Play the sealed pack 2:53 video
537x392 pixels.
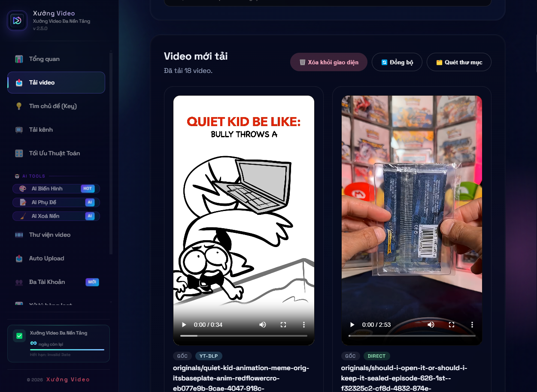pos(352,325)
